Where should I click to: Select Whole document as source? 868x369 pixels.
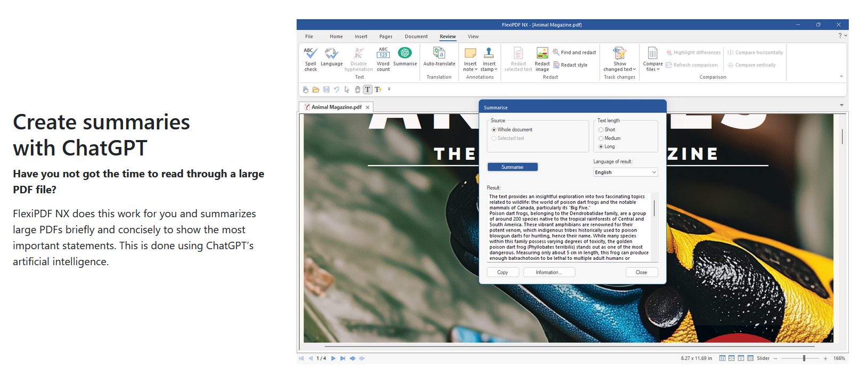(x=512, y=130)
